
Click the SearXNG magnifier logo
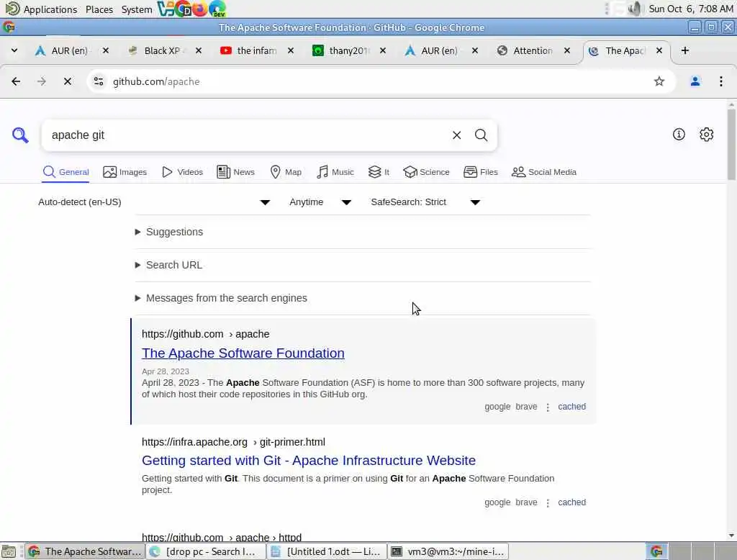pyautogui.click(x=20, y=135)
